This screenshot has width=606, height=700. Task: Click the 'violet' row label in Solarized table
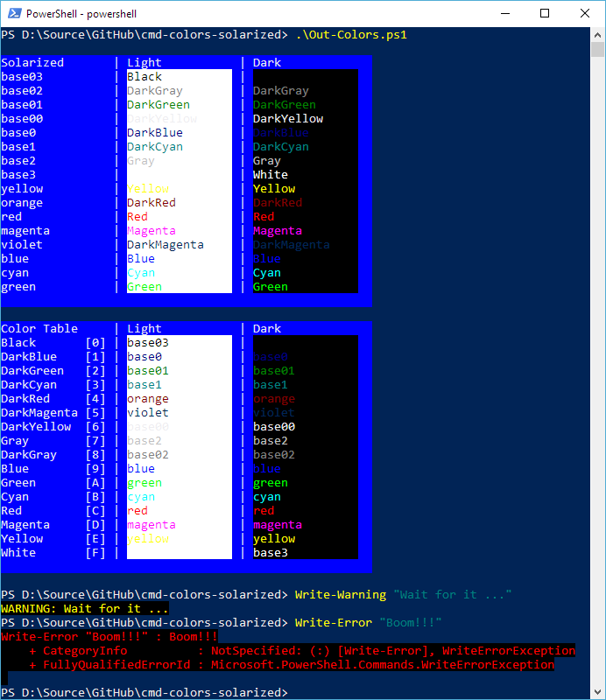point(22,245)
